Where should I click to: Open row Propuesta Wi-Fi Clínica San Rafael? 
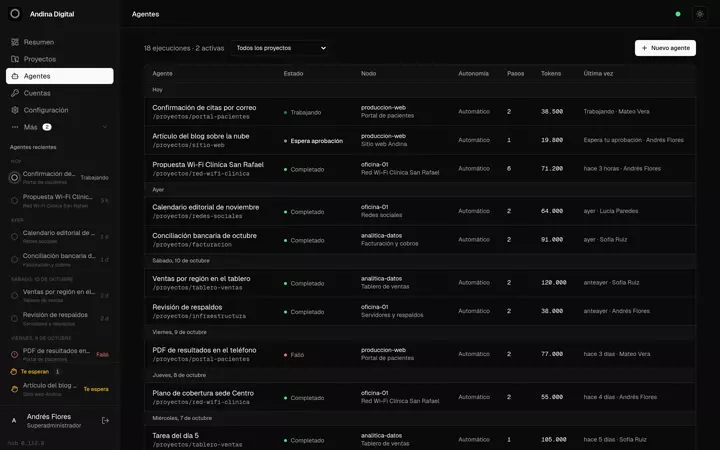[420, 169]
